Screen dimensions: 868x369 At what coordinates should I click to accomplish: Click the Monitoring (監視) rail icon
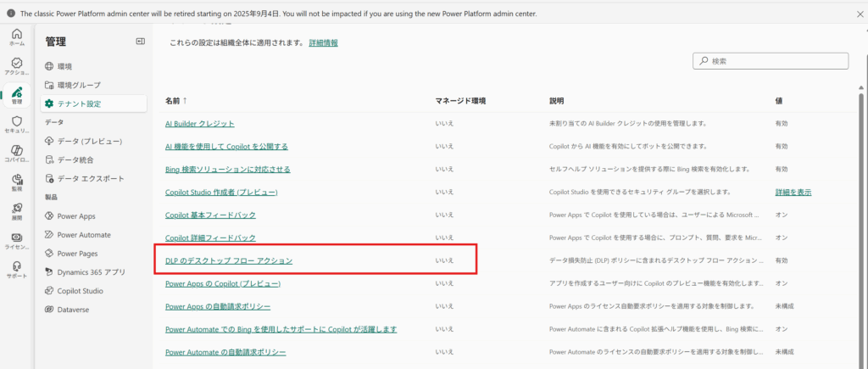click(16, 182)
